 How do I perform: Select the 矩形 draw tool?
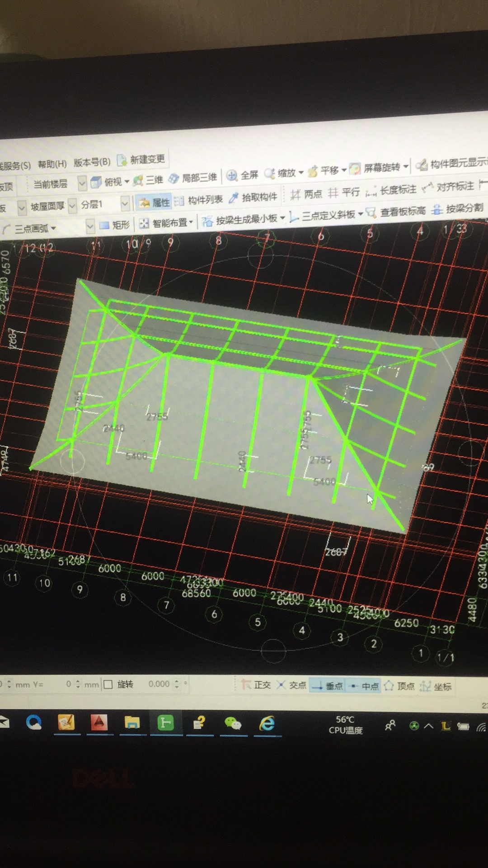[114, 225]
